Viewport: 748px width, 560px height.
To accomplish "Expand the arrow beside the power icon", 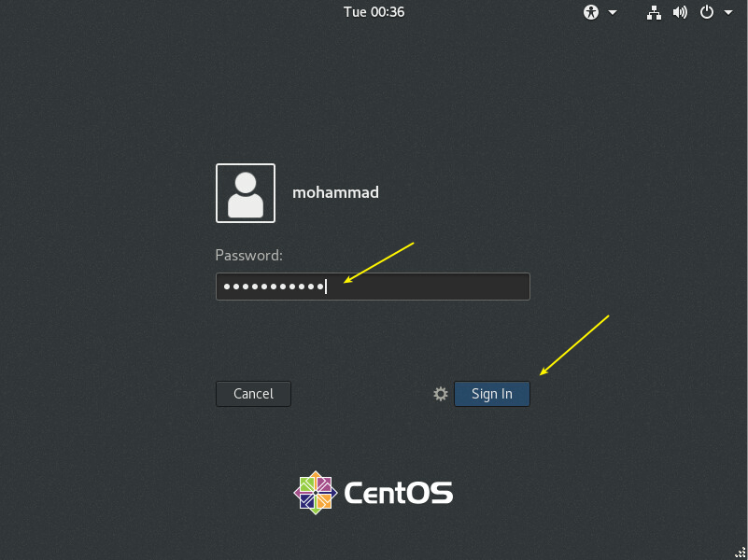I will (x=727, y=13).
